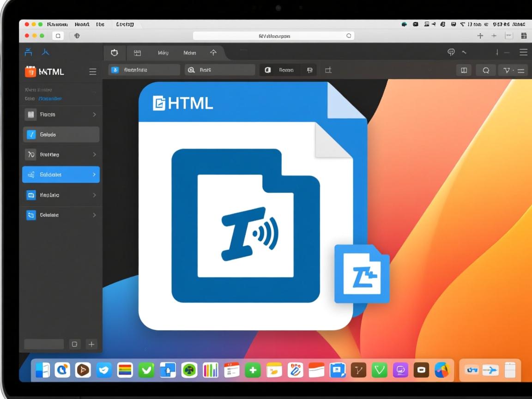Click the blue link text under sidebar header
This screenshot has width=532, height=399.
pos(50,98)
